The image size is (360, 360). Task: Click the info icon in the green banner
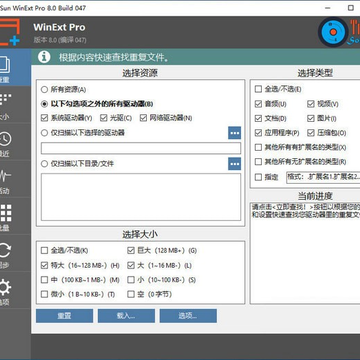click(x=44, y=57)
